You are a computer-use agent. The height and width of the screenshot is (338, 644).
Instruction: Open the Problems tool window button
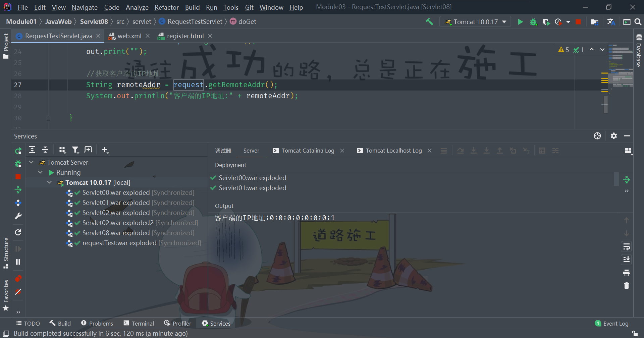click(97, 323)
